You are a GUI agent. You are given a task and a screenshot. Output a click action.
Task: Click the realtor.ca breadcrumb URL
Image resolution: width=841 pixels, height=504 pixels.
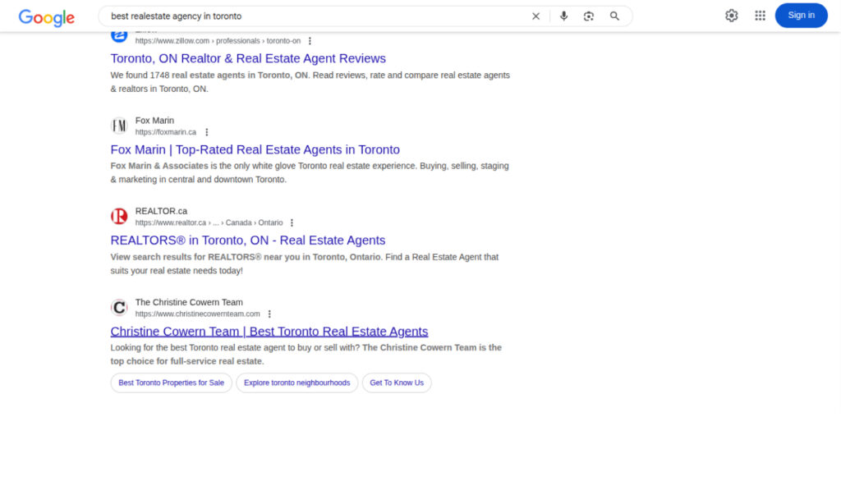click(x=209, y=222)
